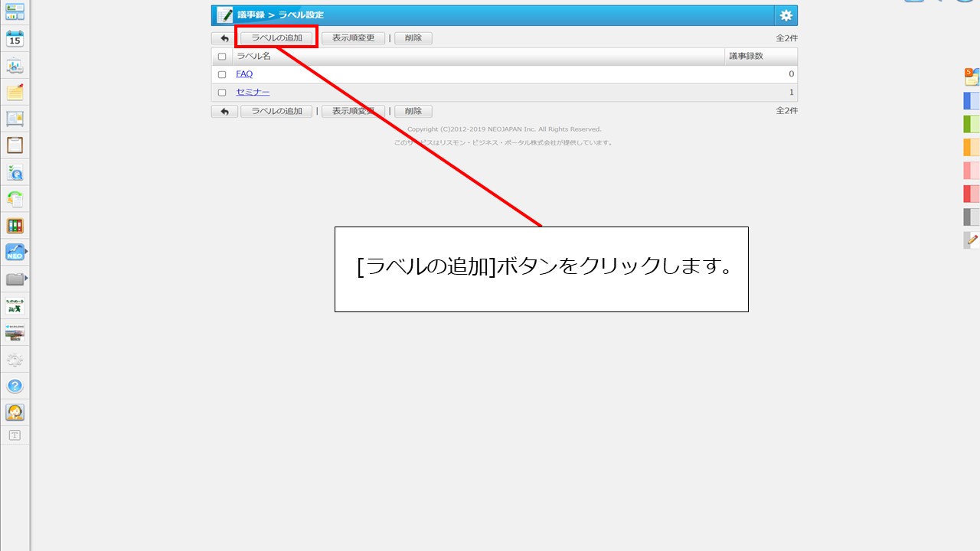
Task: Click the back arrow button above the table
Action: (224, 38)
